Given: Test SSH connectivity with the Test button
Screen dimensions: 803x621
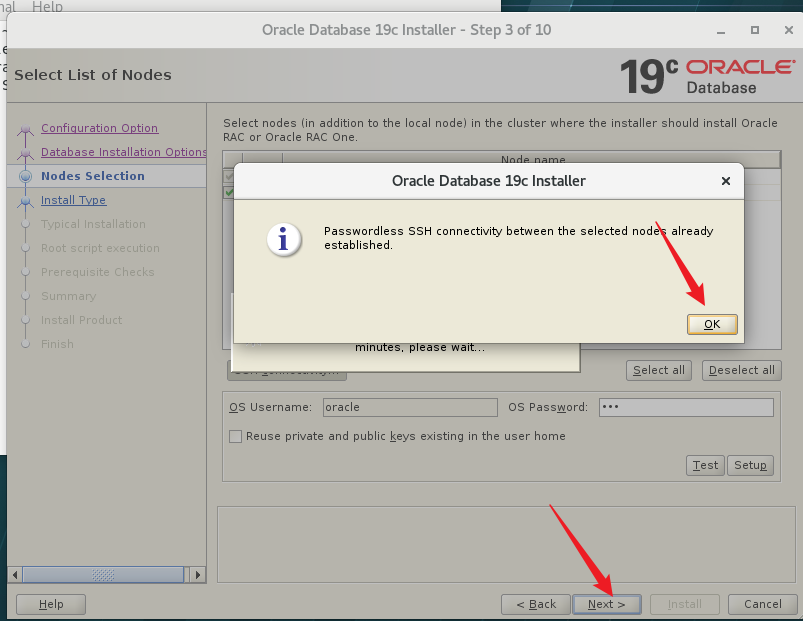Looking at the screenshot, I should [x=705, y=465].
